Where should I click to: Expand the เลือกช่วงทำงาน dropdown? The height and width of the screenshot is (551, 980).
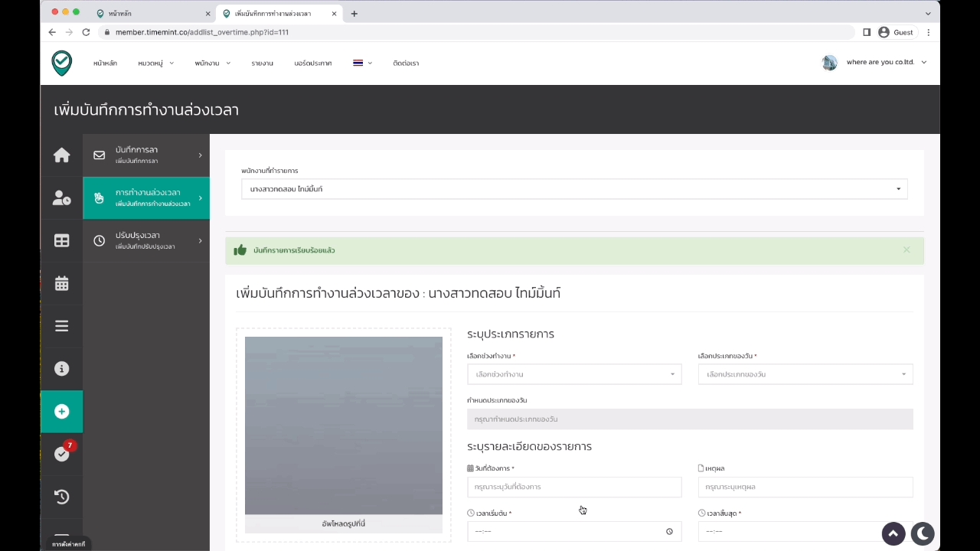pyautogui.click(x=574, y=374)
